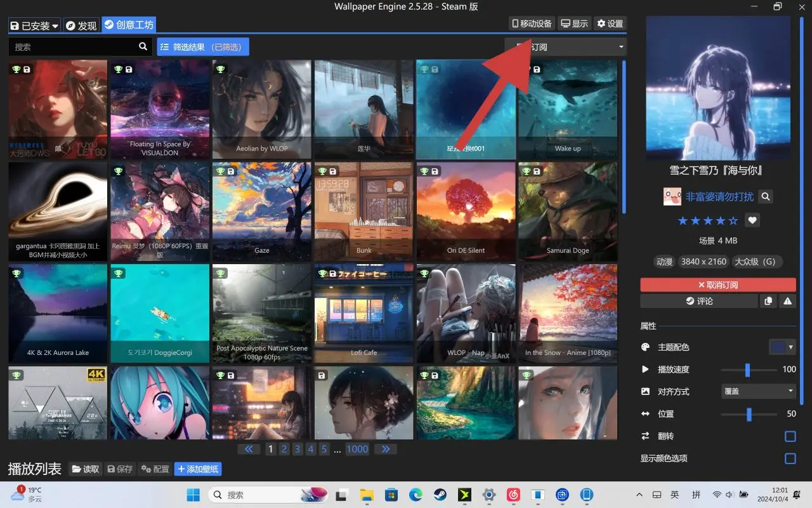Screen dimensions: 812x508
Task: Open the playlist 配置 settings
Action: (155, 469)
